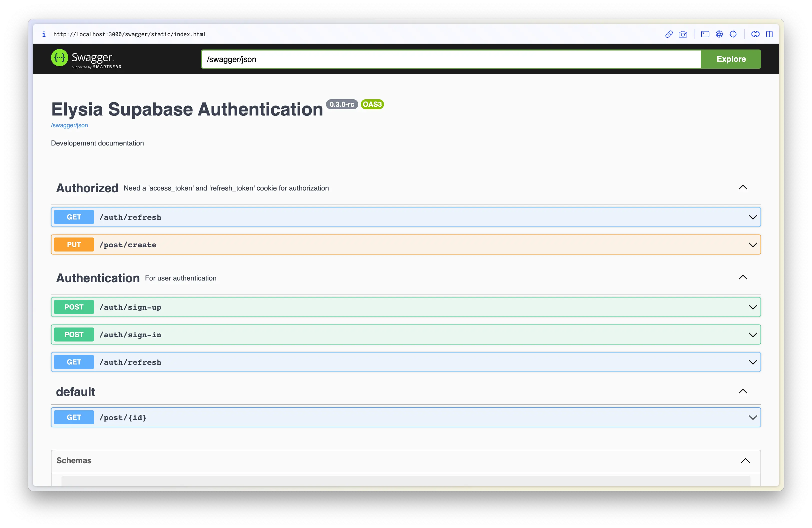The height and width of the screenshot is (528, 812).
Task: Click the reader view icon in browser toolbar
Action: click(x=769, y=34)
